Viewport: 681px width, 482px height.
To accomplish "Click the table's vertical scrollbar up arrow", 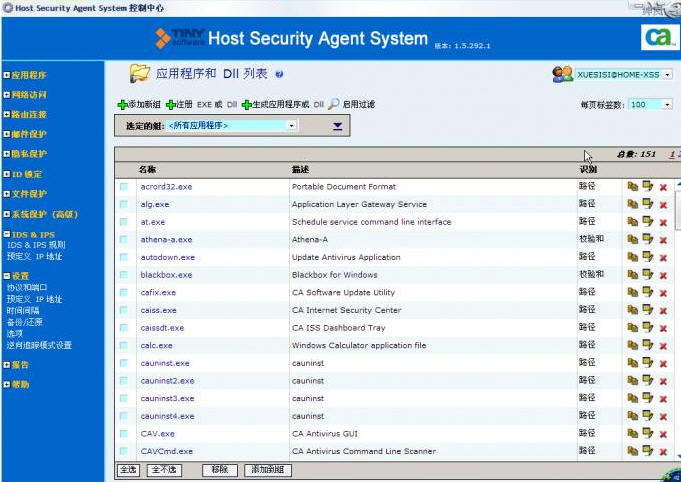I will [x=678, y=185].
